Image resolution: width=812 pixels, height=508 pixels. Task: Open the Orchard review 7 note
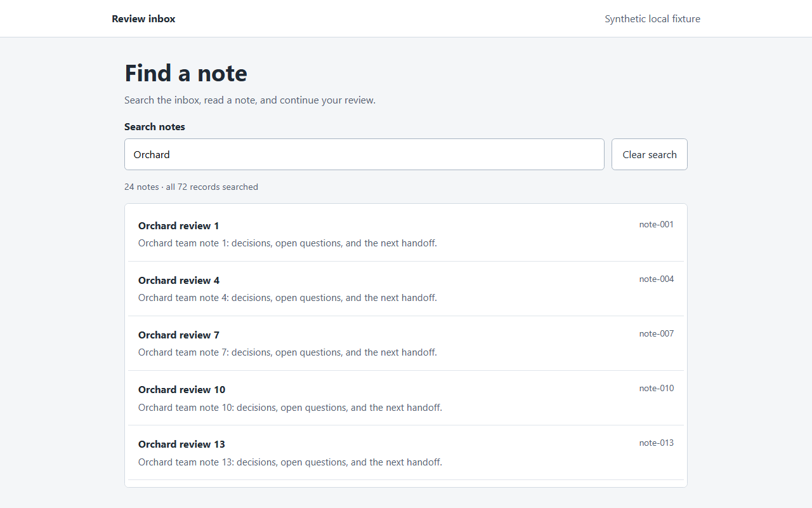406,344
